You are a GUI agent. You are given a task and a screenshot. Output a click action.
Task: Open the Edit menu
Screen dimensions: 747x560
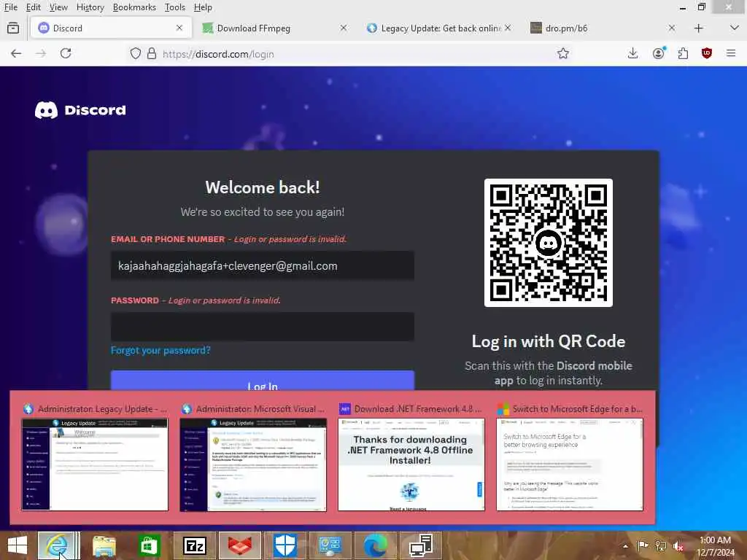[x=33, y=7]
